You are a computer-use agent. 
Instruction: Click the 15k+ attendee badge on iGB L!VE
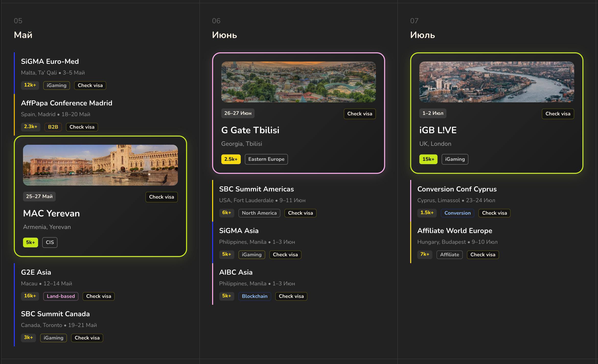click(428, 159)
